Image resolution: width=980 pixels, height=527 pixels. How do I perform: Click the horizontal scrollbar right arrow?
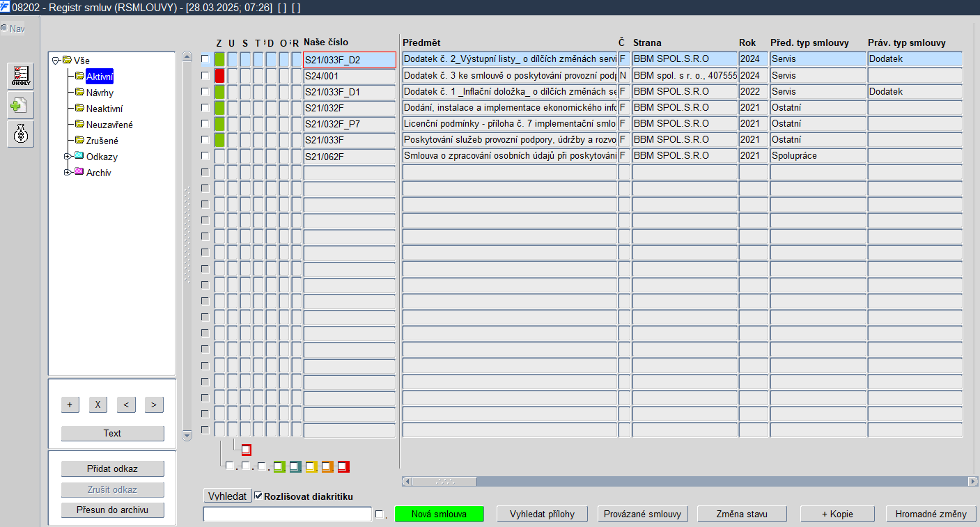click(973, 481)
